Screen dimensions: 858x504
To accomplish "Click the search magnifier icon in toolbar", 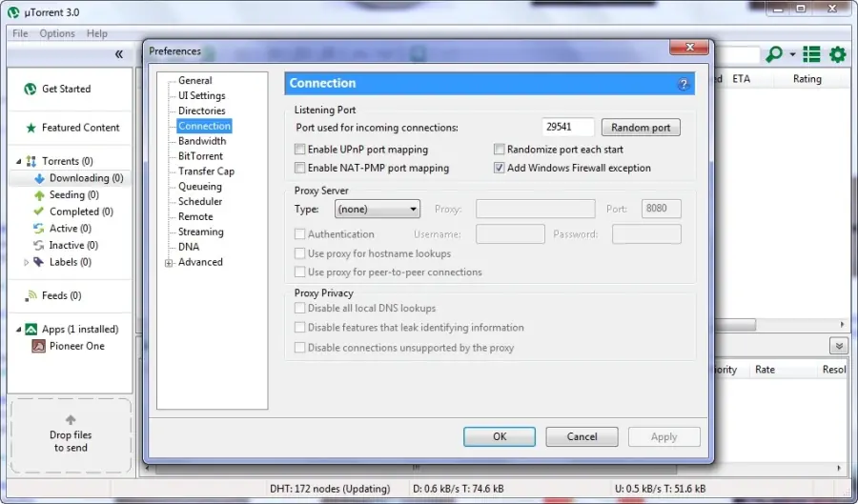I will click(x=774, y=54).
